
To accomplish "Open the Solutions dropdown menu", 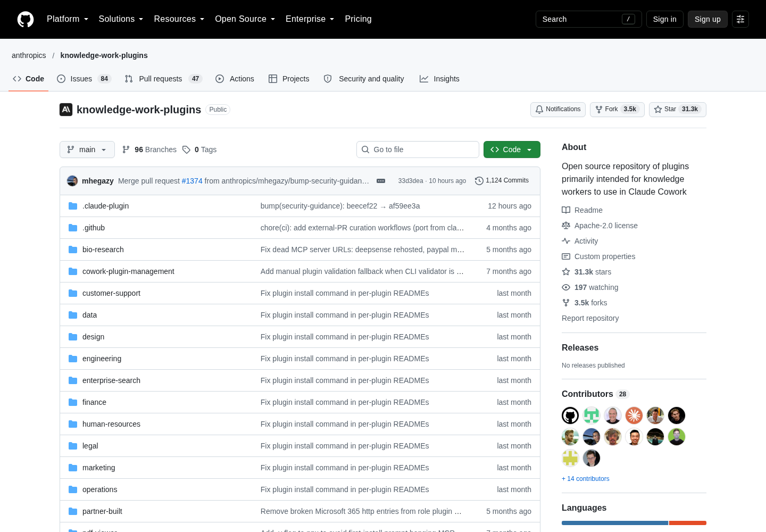I will (x=121, y=19).
